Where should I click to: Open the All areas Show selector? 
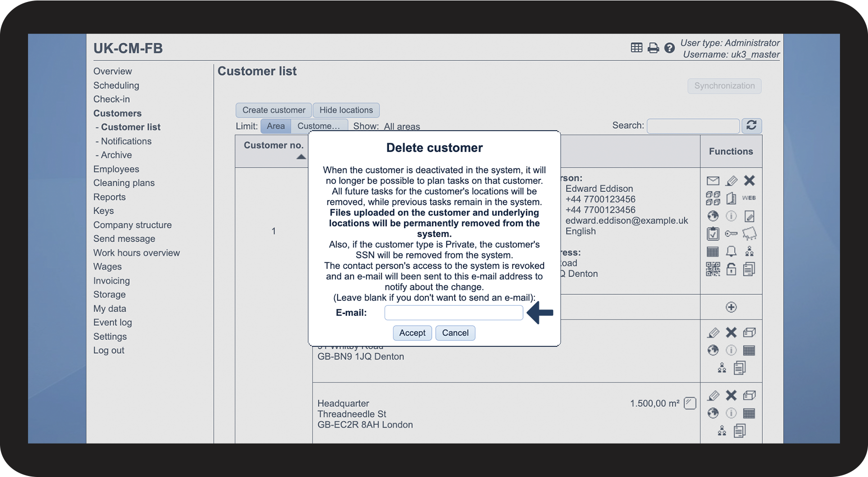coord(402,127)
